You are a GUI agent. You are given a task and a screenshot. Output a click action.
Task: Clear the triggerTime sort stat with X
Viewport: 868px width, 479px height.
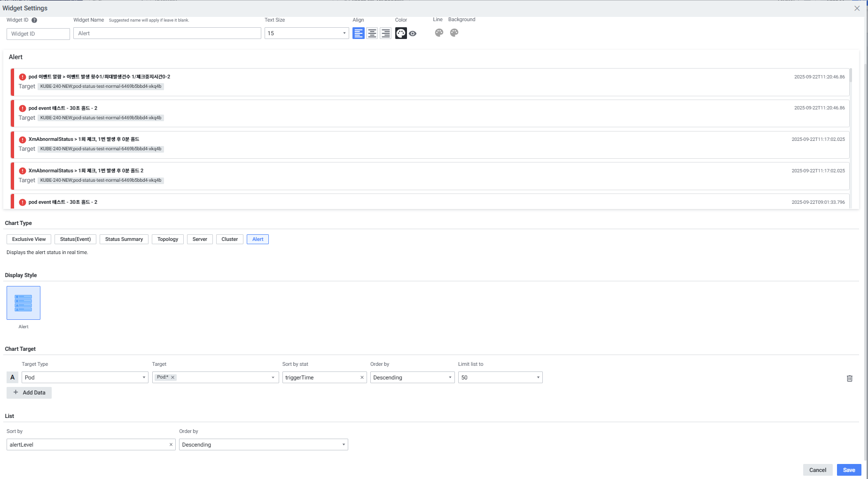362,378
